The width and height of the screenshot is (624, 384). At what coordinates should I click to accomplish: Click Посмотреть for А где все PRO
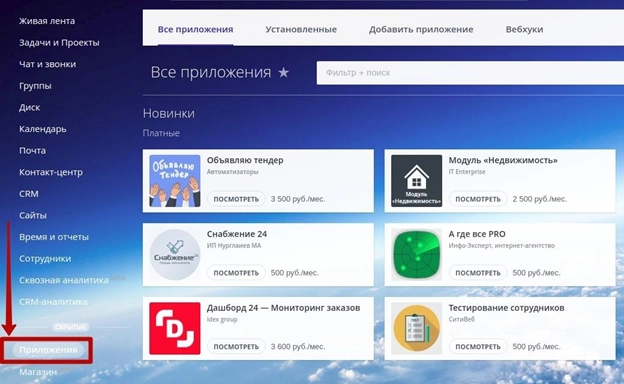[478, 273]
